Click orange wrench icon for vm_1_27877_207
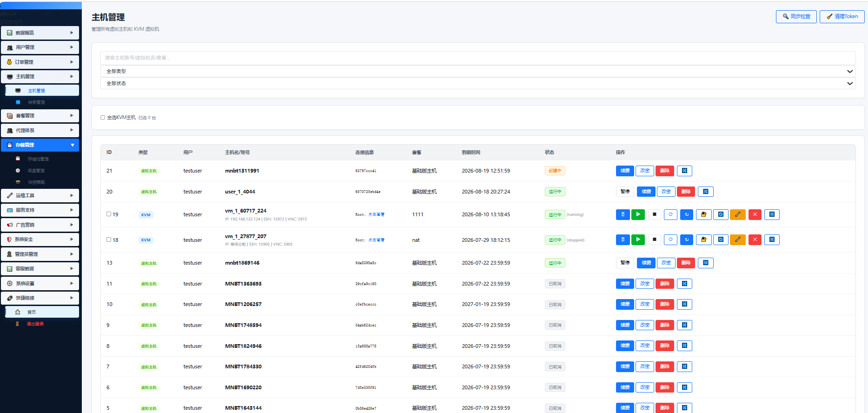868x413 pixels. pos(738,240)
